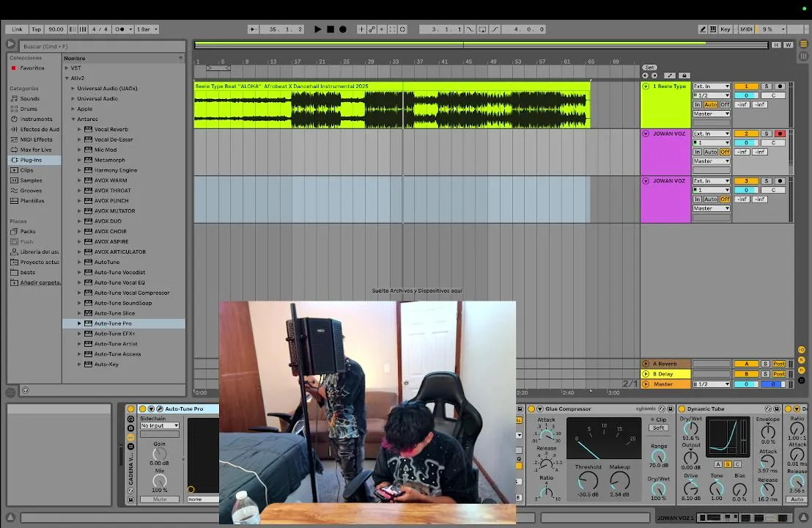
Task: Collapse the AUv2 folder
Action: pos(67,78)
